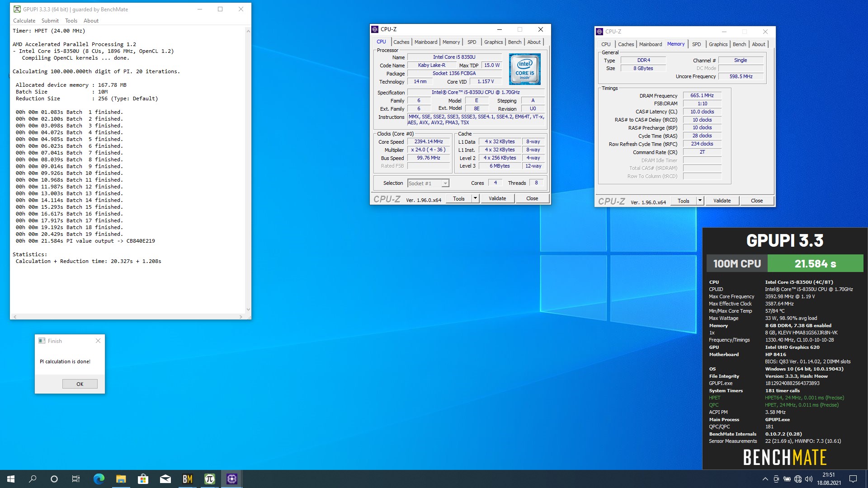Screen dimensions: 868x488
Task: Click the battery icon in tray
Action: coord(787,479)
